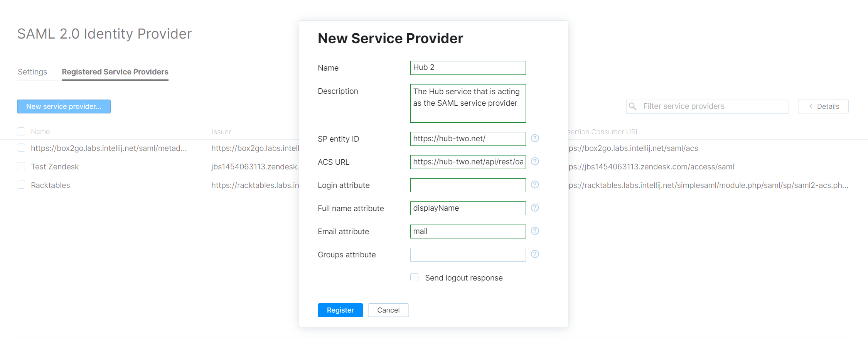Screen dimensions: 868x338
Task: Cancel the New Service Provider dialog
Action: 388,310
